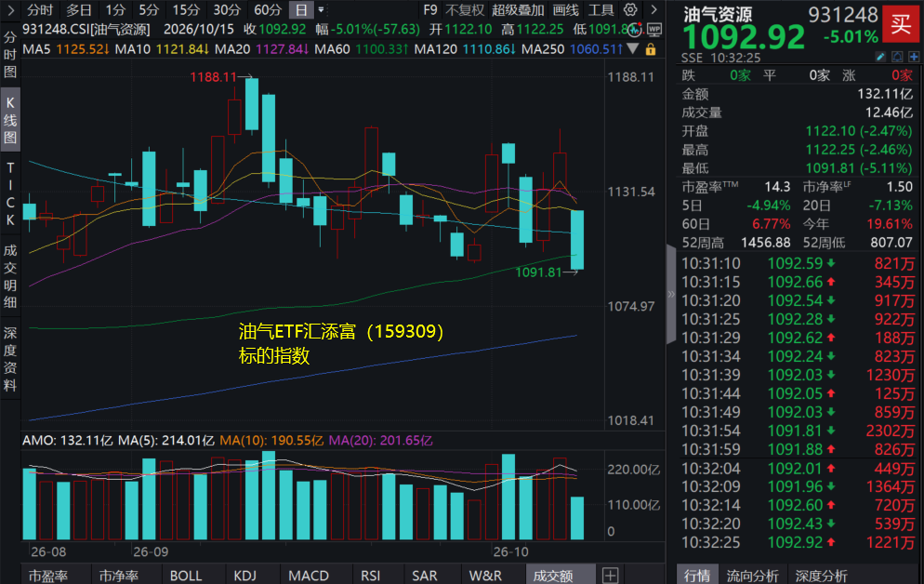
Task: Toggle the moving average lock icon
Action: point(651,49)
